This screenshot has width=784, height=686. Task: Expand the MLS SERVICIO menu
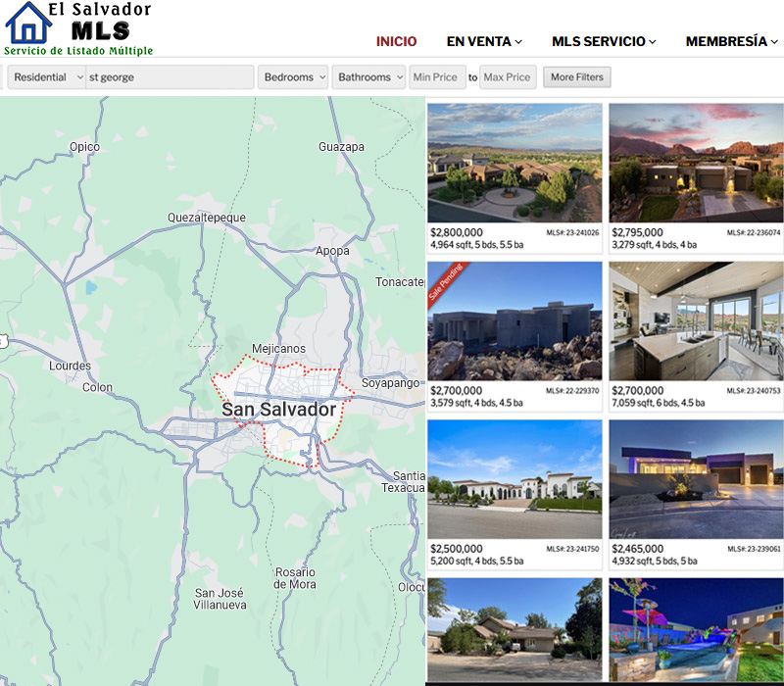pyautogui.click(x=604, y=41)
